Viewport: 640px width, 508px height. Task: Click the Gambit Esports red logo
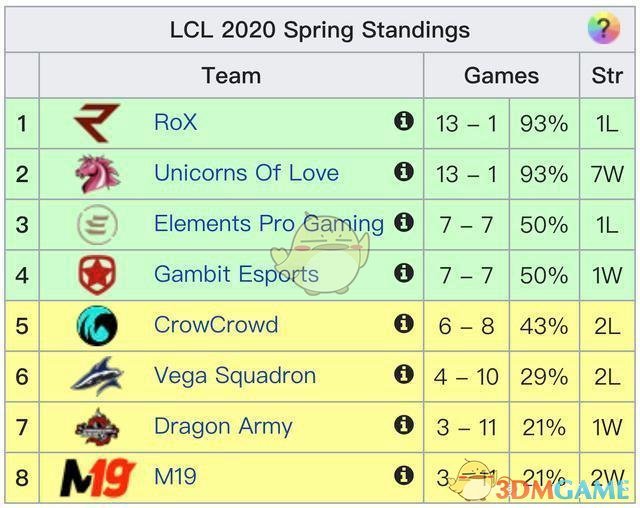(97, 275)
